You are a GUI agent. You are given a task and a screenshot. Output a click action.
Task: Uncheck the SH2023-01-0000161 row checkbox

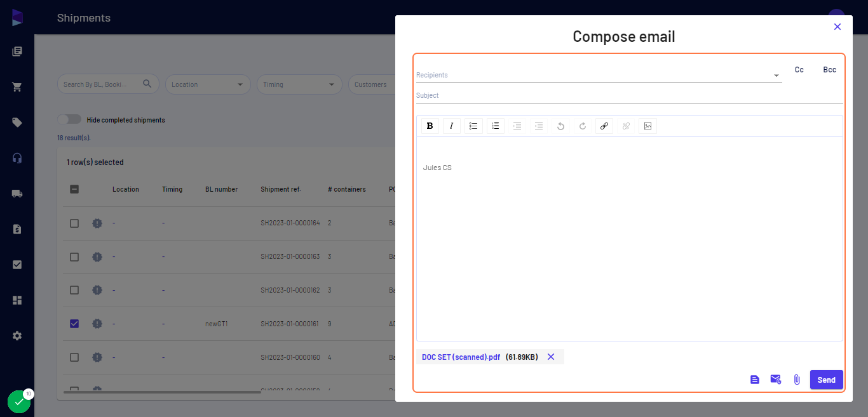tap(74, 324)
